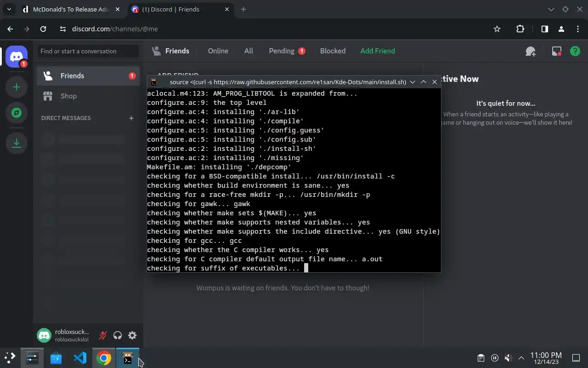Screen dimensions: 588x368
Task: Open Chrome extensions puzzle icon
Action: [520, 29]
